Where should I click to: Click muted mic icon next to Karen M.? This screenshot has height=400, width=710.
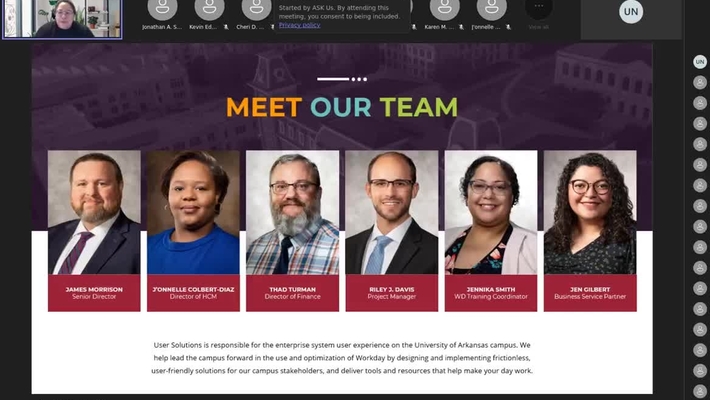pos(461,27)
